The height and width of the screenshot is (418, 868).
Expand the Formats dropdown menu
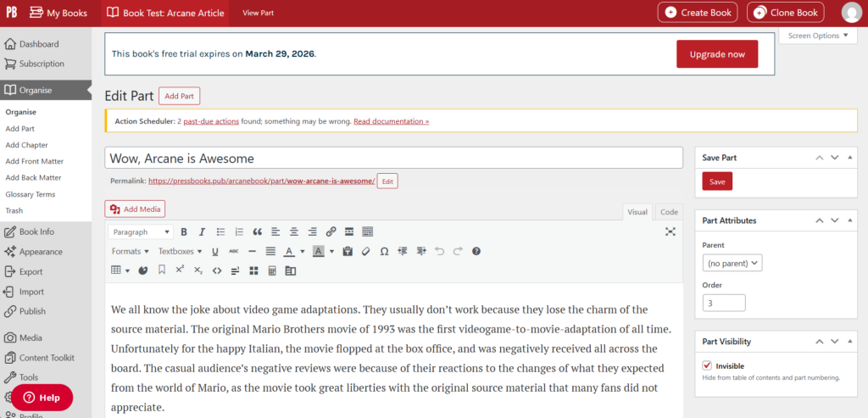click(130, 251)
